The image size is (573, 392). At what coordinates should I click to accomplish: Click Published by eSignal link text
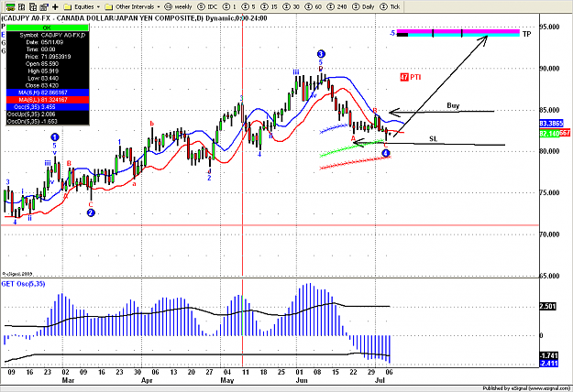(x=526, y=388)
